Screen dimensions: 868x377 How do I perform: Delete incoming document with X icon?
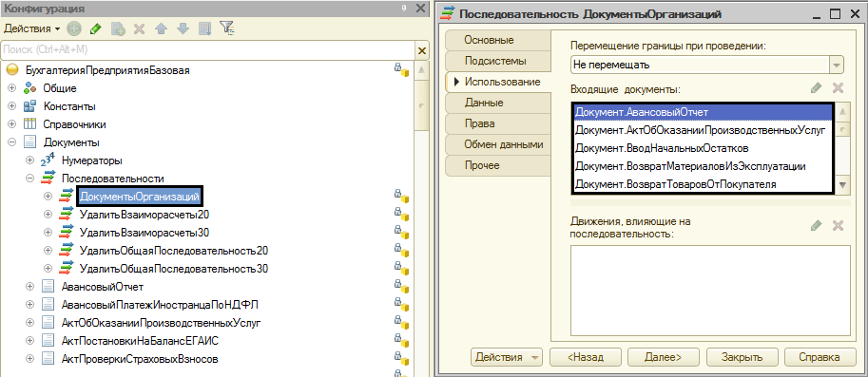tap(838, 88)
